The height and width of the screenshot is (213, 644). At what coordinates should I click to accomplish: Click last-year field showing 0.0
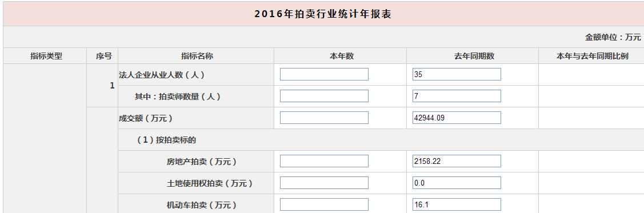(x=457, y=183)
